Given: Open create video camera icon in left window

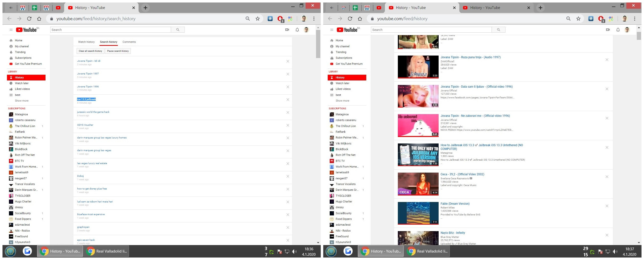Looking at the screenshot, I should pos(287,30).
